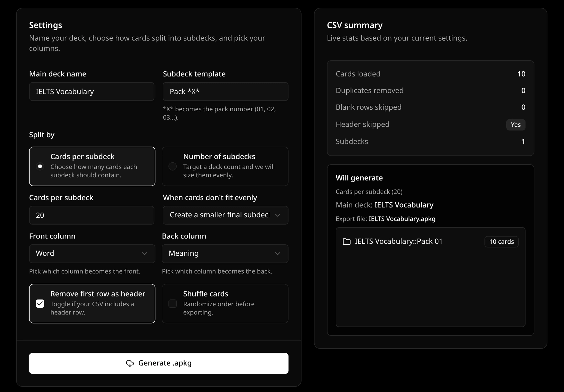Select the Number of subdecks radio option
The width and height of the screenshot is (564, 392).
pyautogui.click(x=173, y=166)
